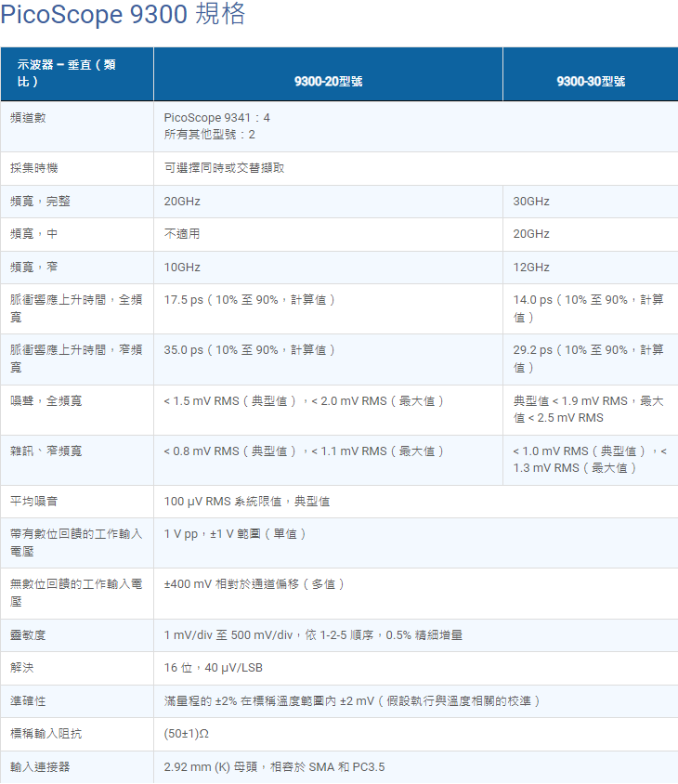Select the '輸入連接器' row label
This screenshot has width=678, height=784.
tap(40, 767)
